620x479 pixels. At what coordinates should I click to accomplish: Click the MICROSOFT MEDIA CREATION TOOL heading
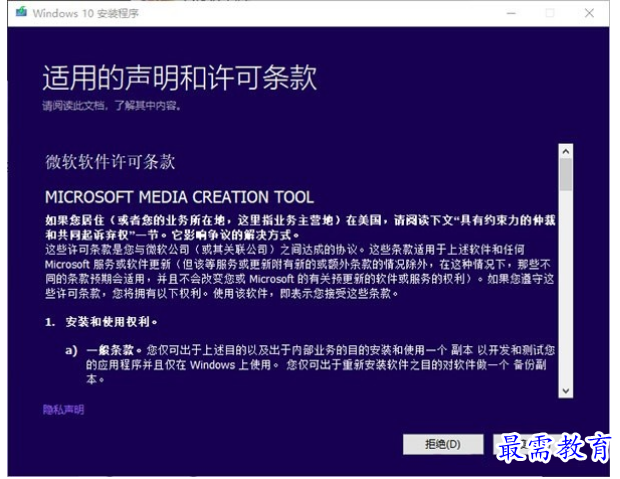[180, 197]
